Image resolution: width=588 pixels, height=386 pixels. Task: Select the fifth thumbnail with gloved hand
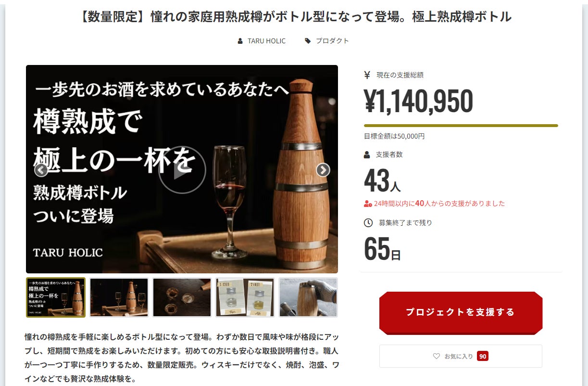308,297
